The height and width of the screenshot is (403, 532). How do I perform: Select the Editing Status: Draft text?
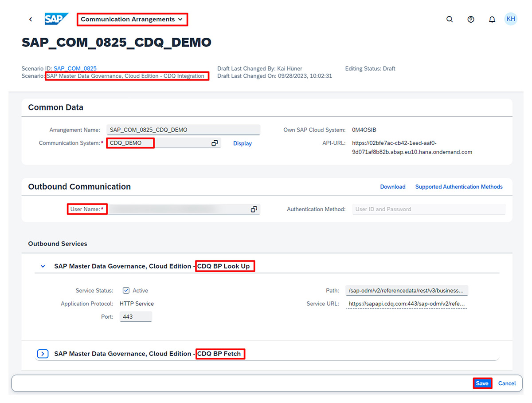370,68
